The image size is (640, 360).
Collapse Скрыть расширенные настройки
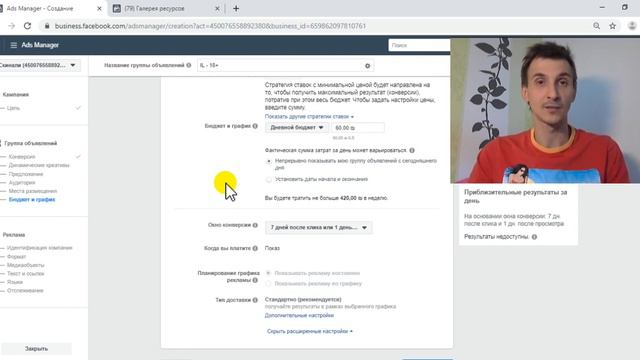(x=310, y=331)
